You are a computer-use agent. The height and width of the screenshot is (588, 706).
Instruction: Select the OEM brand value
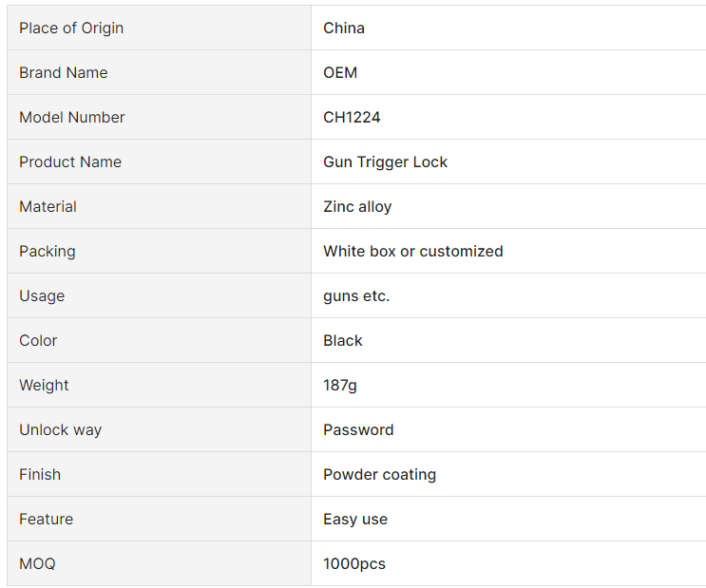coord(340,72)
